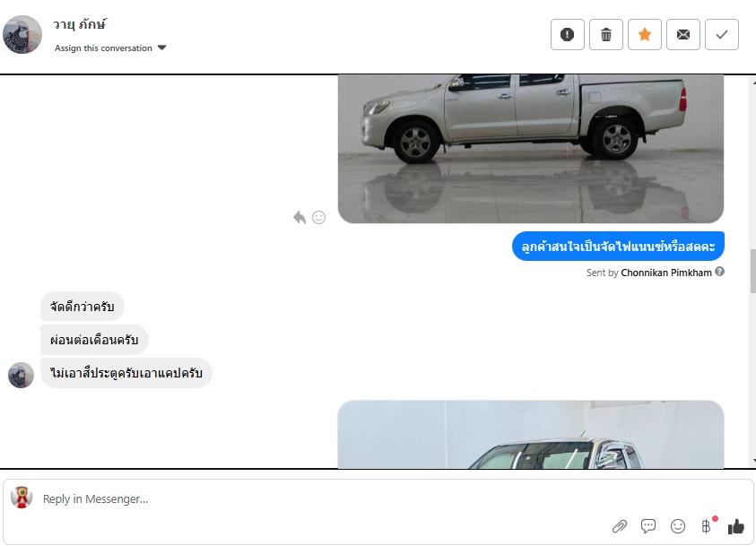Mark conversation as unread with the envelope icon
756x546 pixels.
coord(683,35)
